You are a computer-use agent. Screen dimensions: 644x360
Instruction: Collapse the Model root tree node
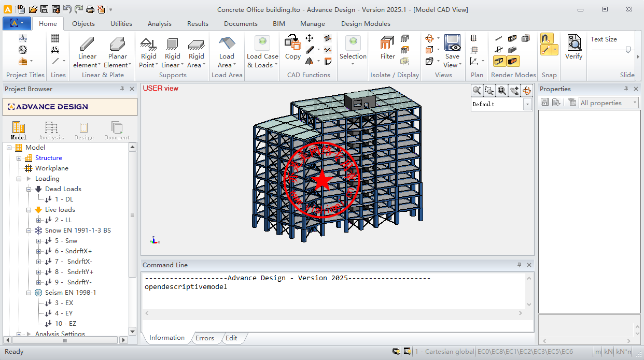pos(9,148)
